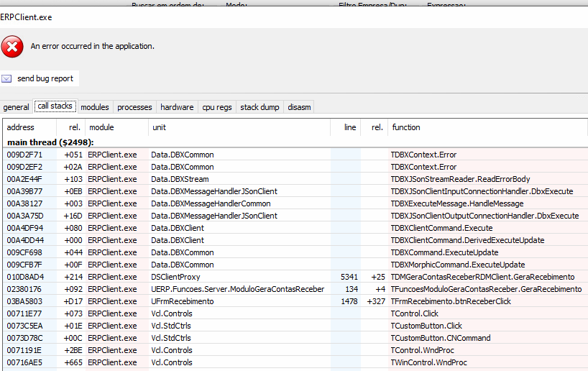The width and height of the screenshot is (588, 371).
Task: Open the cpu regs tab
Action: tap(217, 107)
